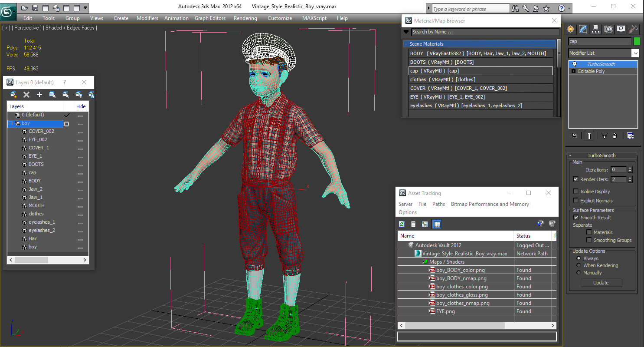Click Add Selected Objects plus icon in Layer dialog

pos(39,94)
